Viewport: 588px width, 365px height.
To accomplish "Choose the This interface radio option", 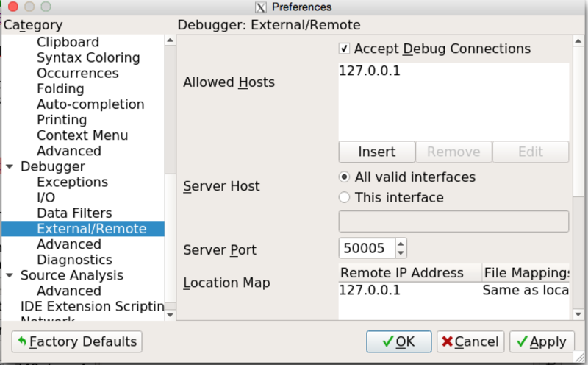I will (x=344, y=197).
